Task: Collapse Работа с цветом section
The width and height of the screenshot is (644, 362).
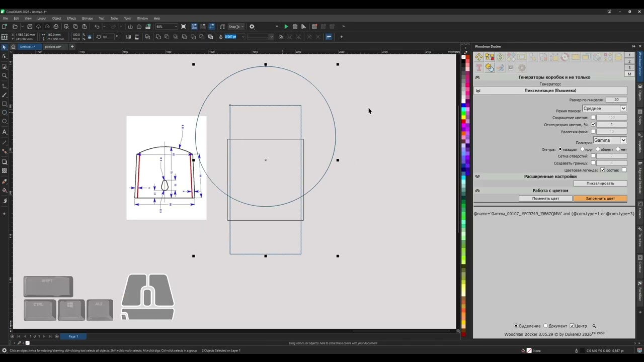Action: point(477,191)
